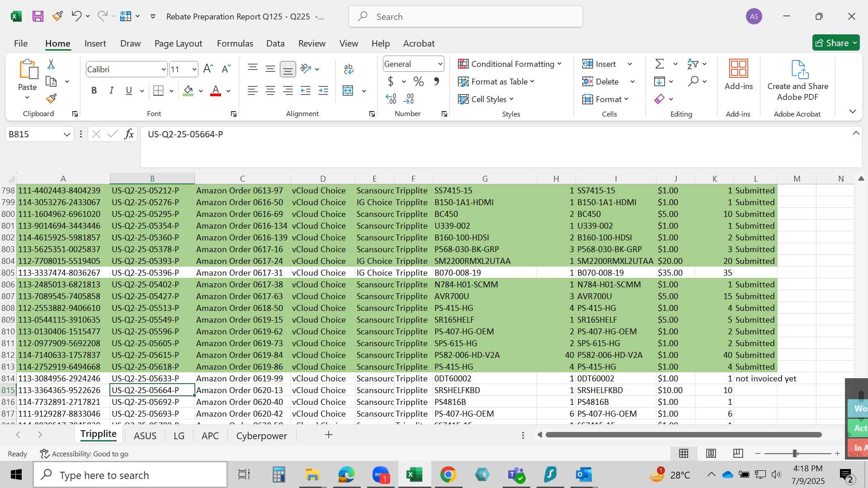Open the font size 11 dropdown
The image size is (868, 488).
pyautogui.click(x=194, y=70)
